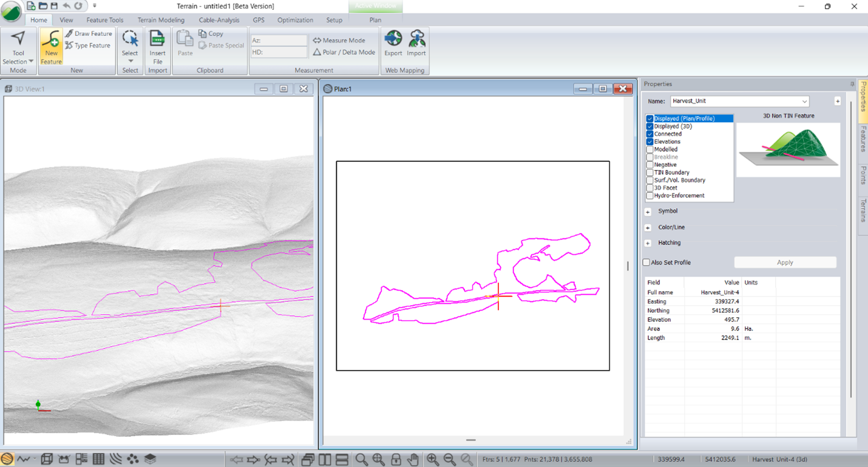Open the Name dropdown showing Harvest_Unit
The width and height of the screenshot is (868, 467).
[739, 101]
